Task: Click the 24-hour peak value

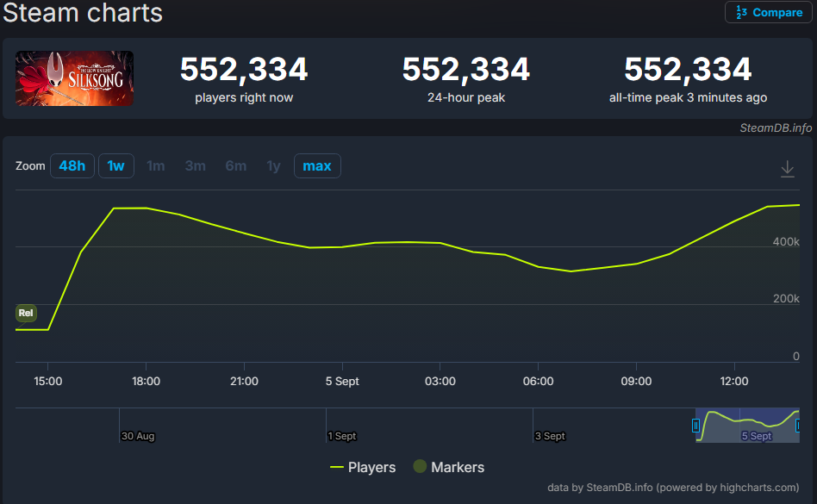Action: (466, 69)
